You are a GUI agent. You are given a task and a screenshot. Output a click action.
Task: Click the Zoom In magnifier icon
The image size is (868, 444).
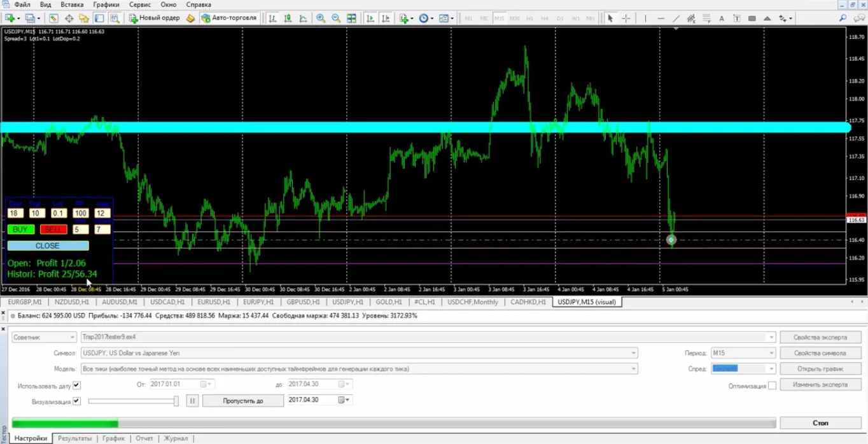pos(321,18)
